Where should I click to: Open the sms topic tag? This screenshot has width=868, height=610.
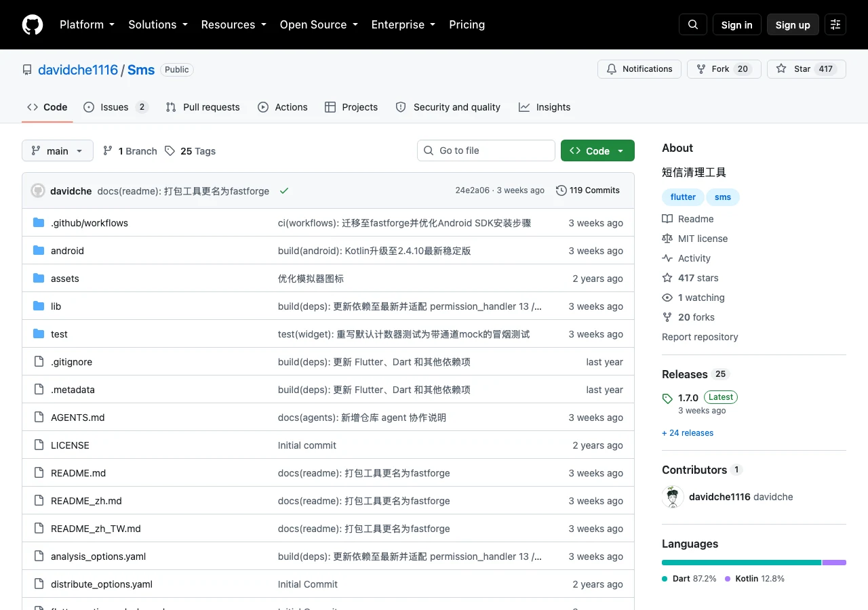pyautogui.click(x=723, y=197)
